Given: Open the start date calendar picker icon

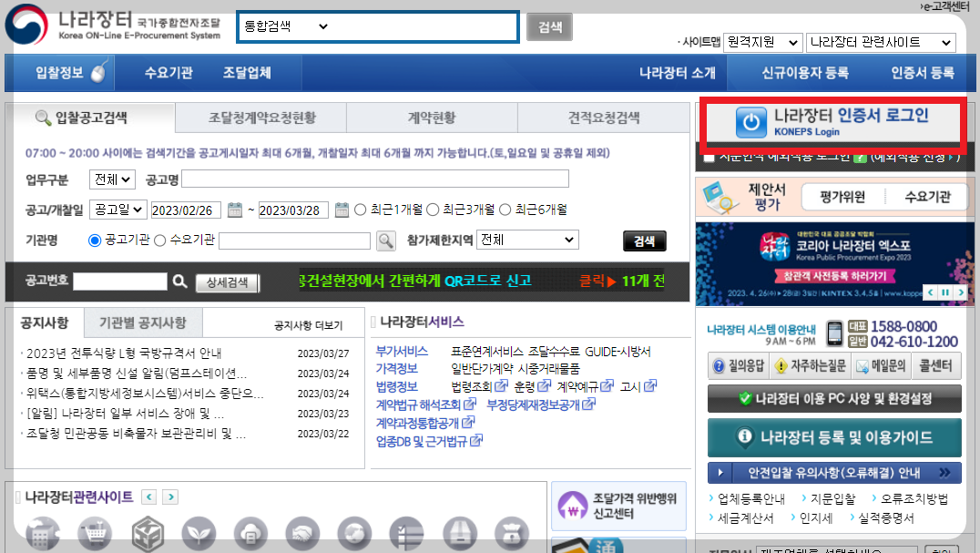Looking at the screenshot, I should click(x=234, y=210).
